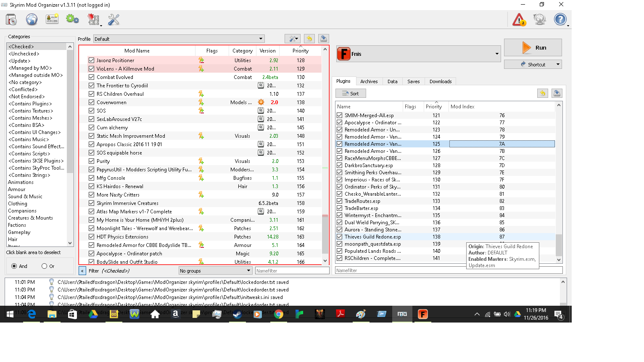Switch to the Data tab

(393, 81)
